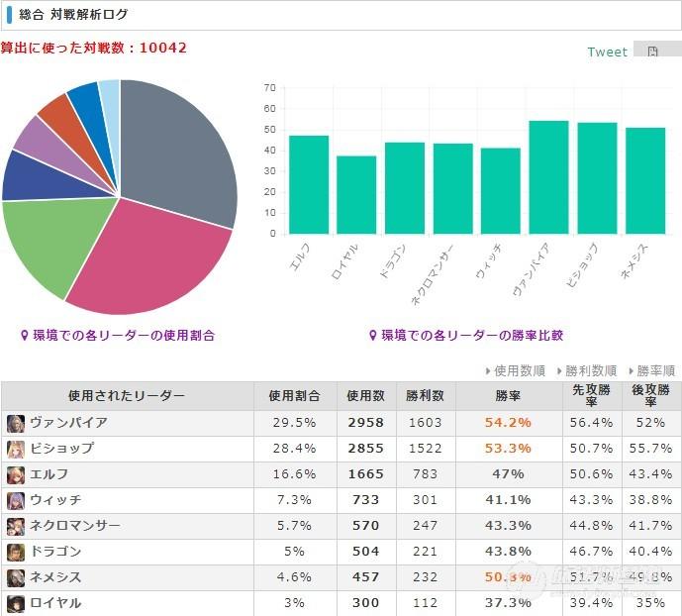
Task: Click the ロイヤル leader name in table
Action: click(x=55, y=603)
